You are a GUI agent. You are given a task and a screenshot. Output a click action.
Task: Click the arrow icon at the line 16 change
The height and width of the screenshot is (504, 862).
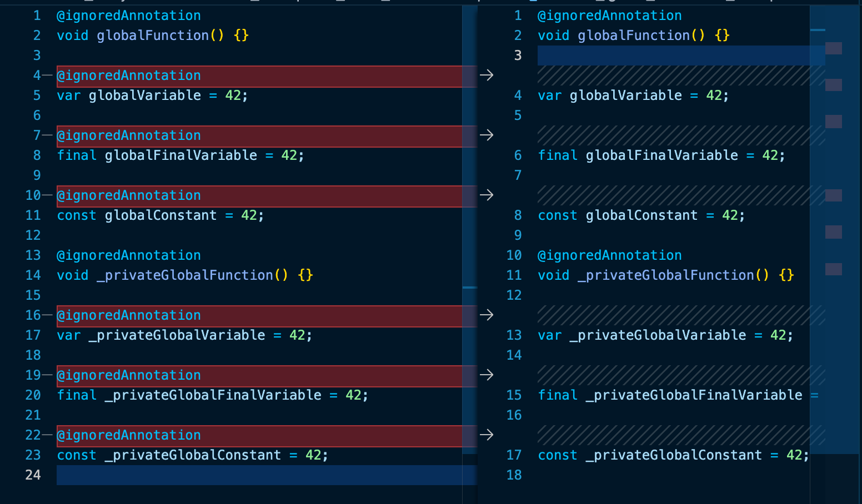pyautogui.click(x=487, y=315)
